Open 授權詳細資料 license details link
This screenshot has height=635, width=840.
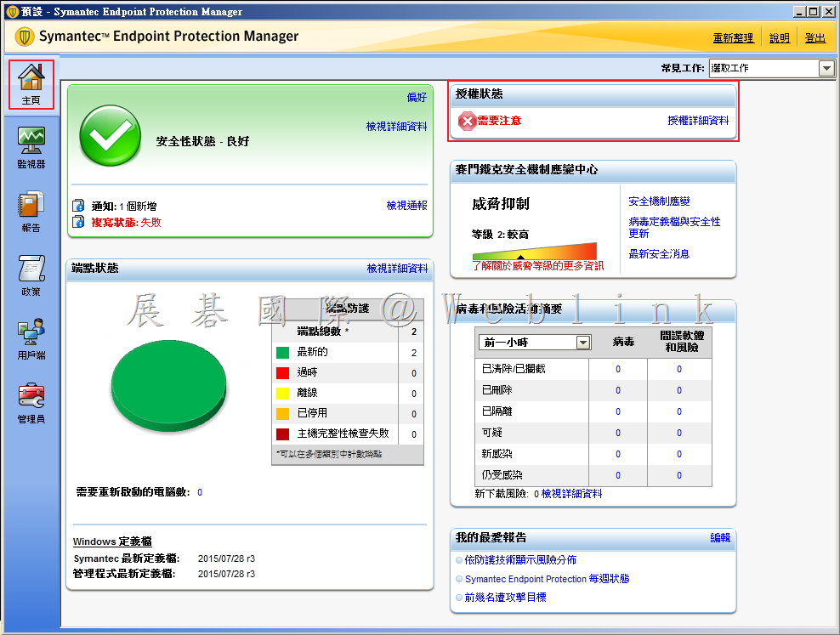tap(698, 121)
